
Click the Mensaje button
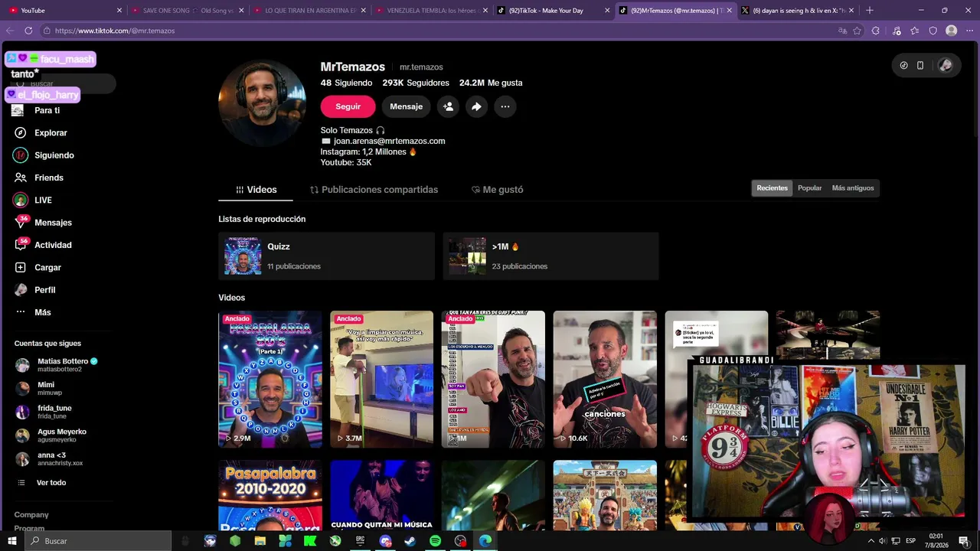pyautogui.click(x=406, y=106)
